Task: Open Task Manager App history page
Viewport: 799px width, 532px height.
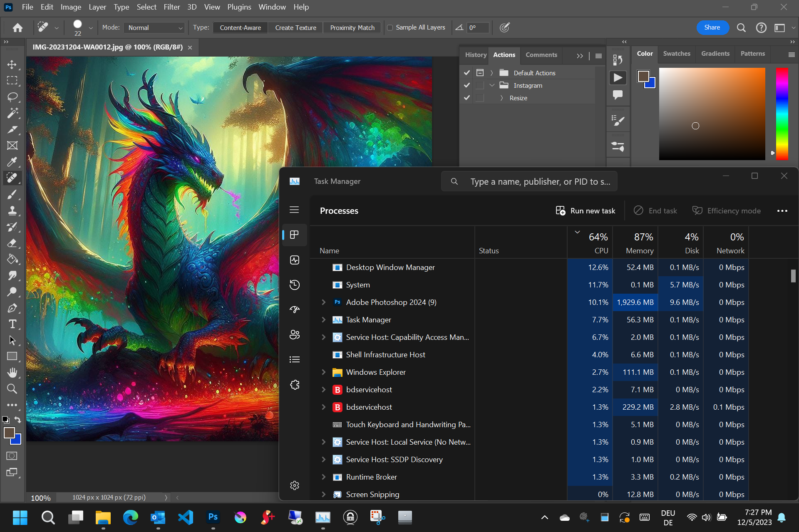Action: pyautogui.click(x=295, y=285)
